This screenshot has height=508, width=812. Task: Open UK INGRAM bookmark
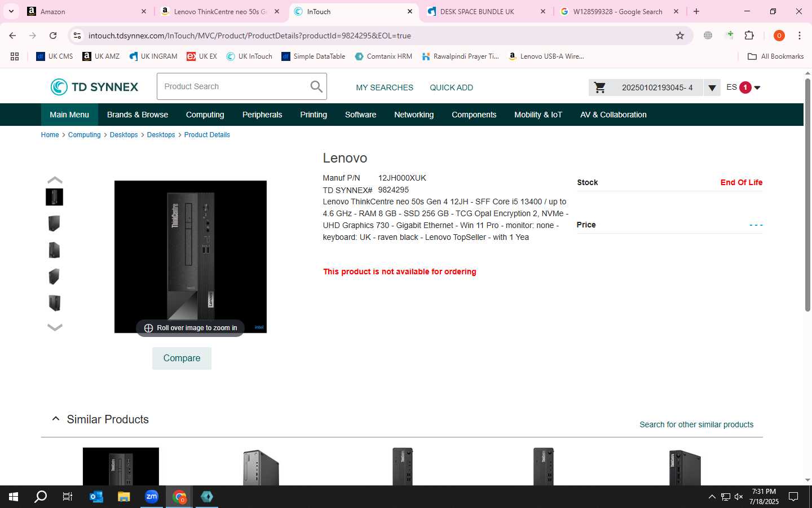153,56
